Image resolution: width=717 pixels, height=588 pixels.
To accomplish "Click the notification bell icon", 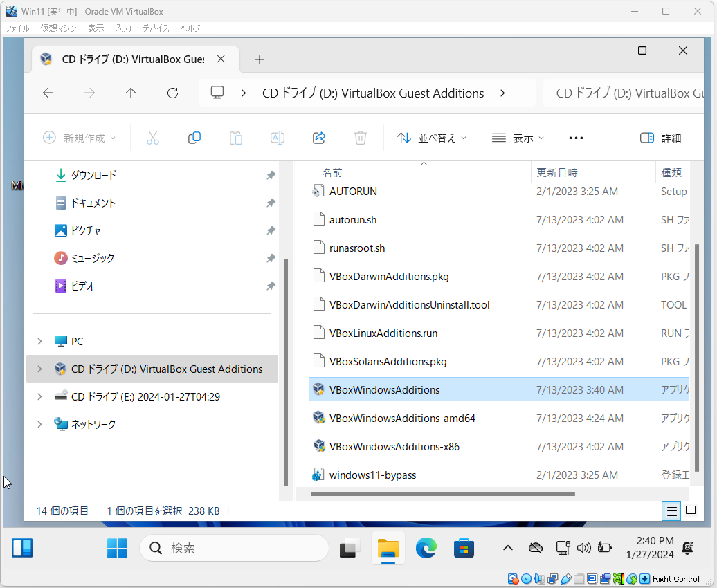I will [688, 547].
